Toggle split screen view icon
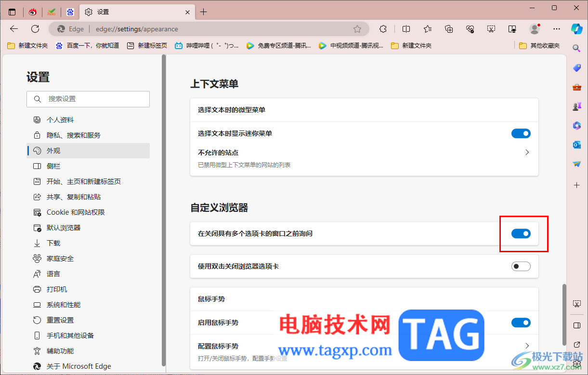Image resolution: width=588 pixels, height=375 pixels. [406, 29]
